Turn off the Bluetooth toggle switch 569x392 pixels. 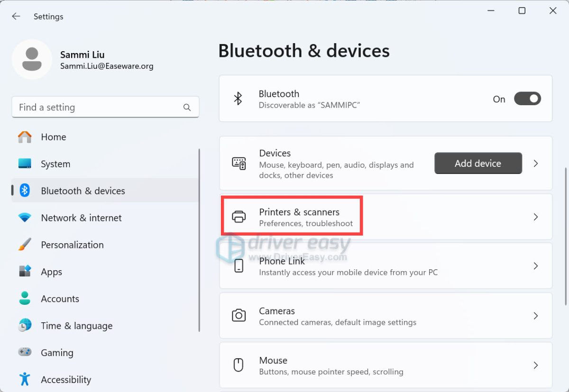527,99
